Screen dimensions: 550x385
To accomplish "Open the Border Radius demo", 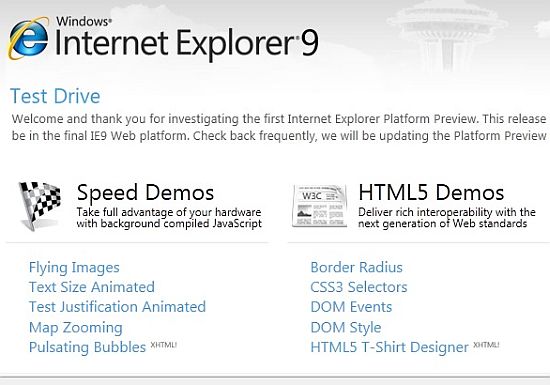I will click(356, 268).
